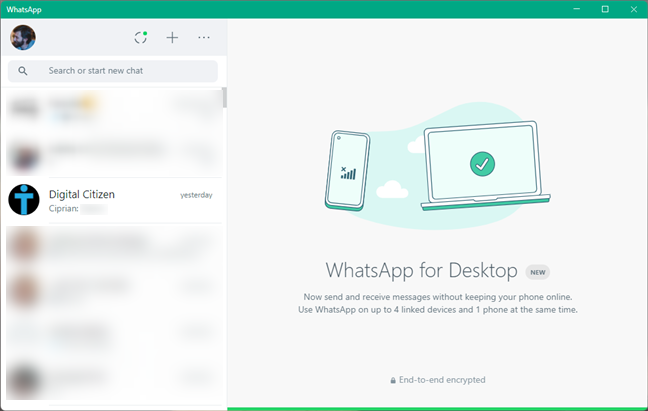Start a new chat with the plus icon
The image size is (648, 411).
172,38
